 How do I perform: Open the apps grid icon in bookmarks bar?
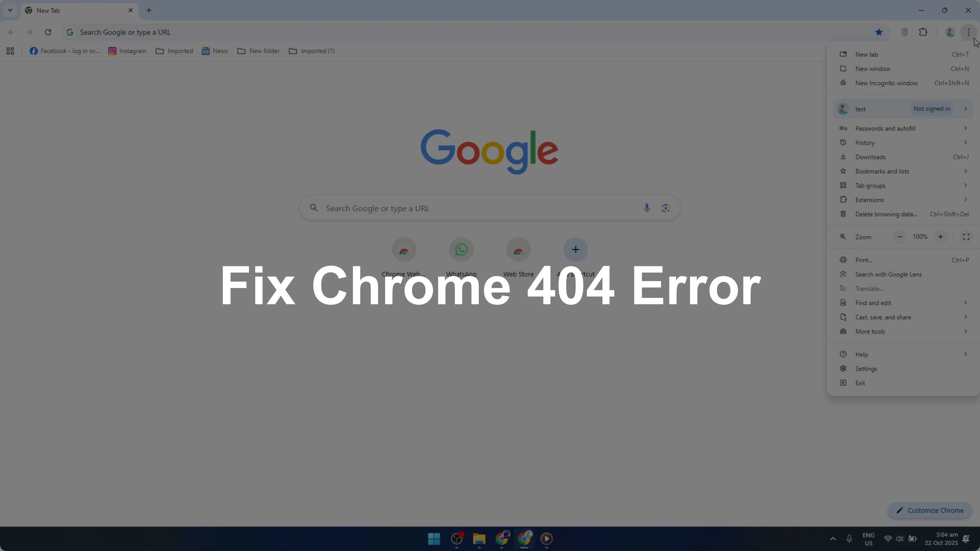tap(10, 51)
